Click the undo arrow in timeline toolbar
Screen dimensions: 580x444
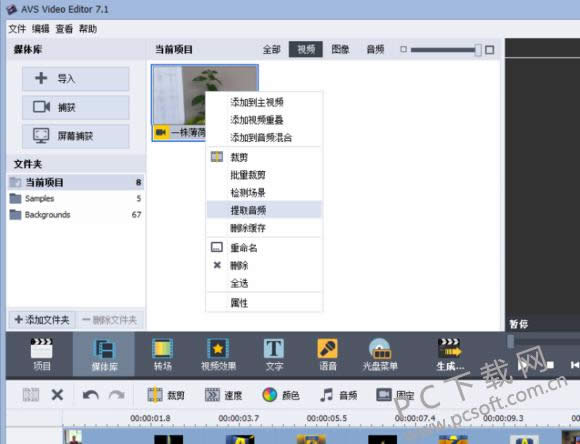(91, 395)
